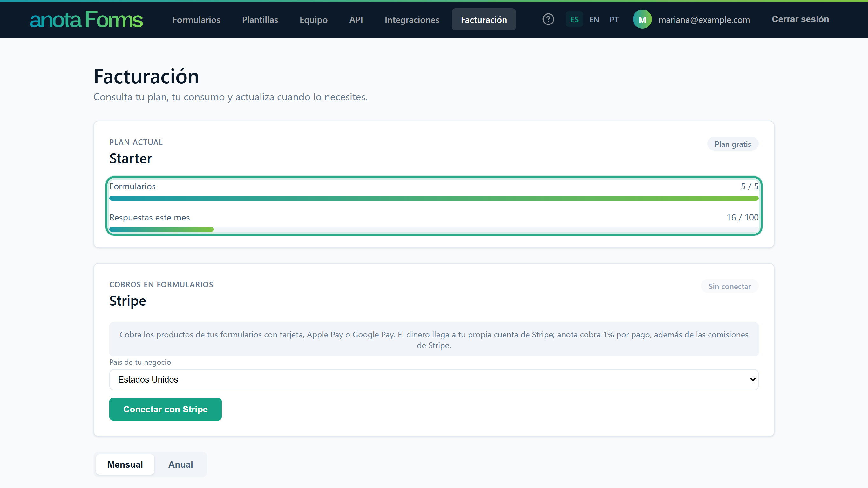The width and height of the screenshot is (868, 488).
Task: Click the Stripe payments description text
Action: point(434,340)
